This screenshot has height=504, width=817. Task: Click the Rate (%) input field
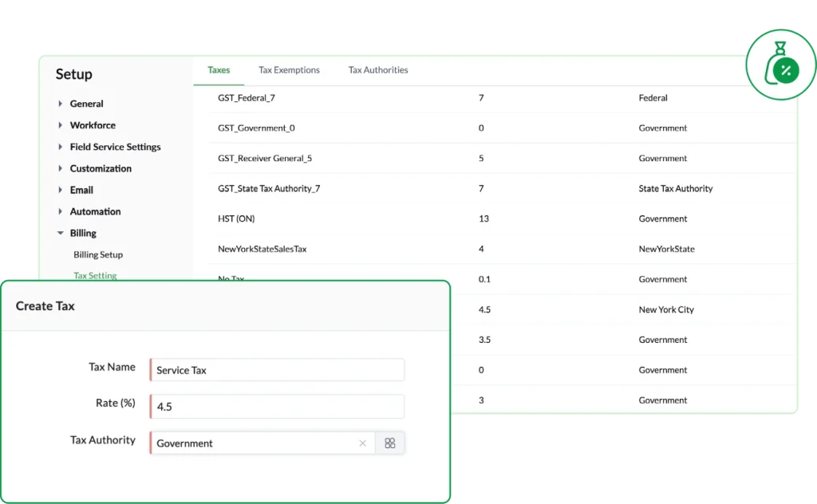click(x=277, y=407)
